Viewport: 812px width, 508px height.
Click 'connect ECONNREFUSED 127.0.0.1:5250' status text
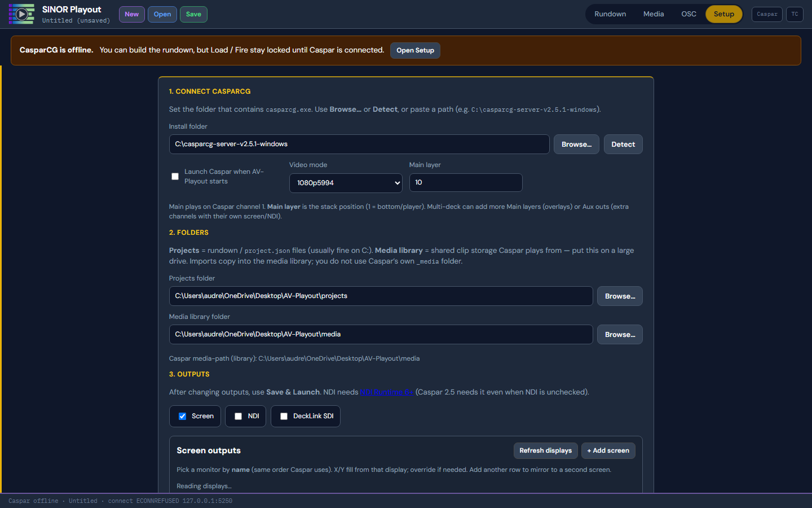click(x=170, y=501)
